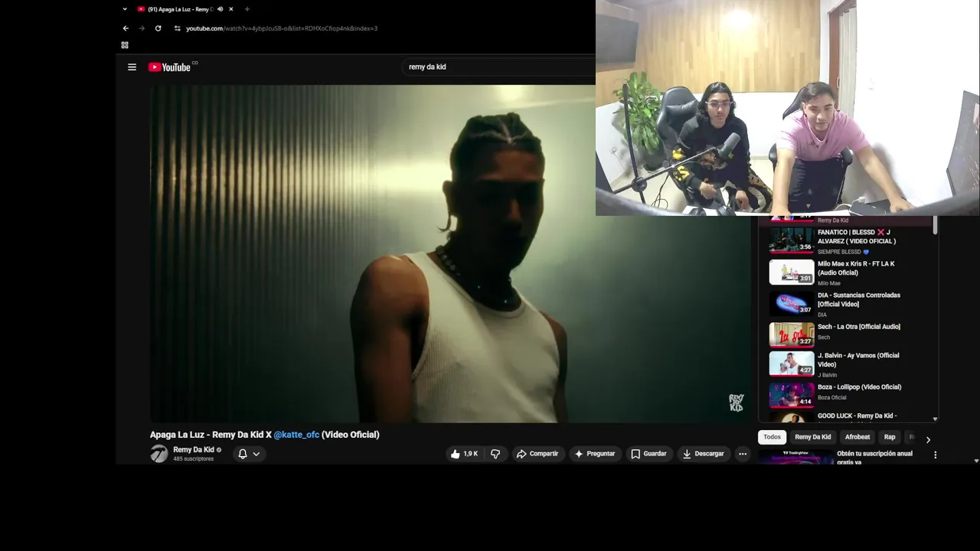Open thumbnail of FANATICO video with 3:56 duration
The height and width of the screenshot is (551, 980).
(x=792, y=240)
